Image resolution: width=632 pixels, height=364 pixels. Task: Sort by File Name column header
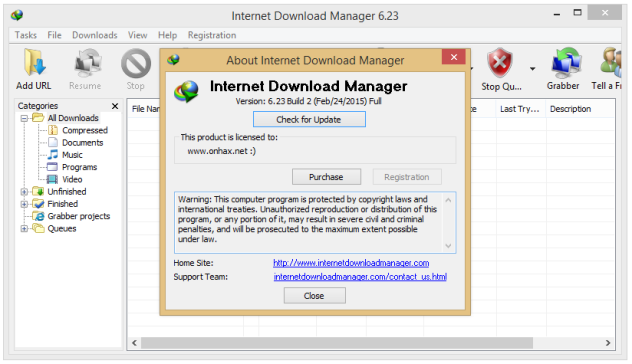click(145, 109)
